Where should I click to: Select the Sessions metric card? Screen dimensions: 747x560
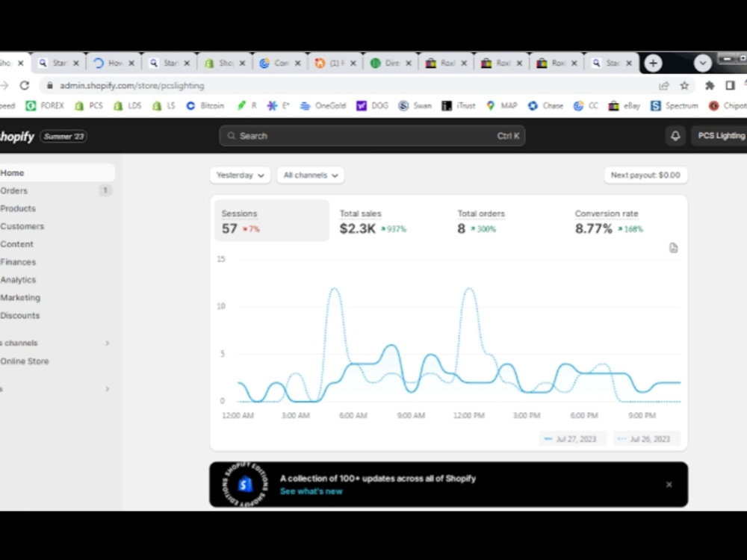272,220
